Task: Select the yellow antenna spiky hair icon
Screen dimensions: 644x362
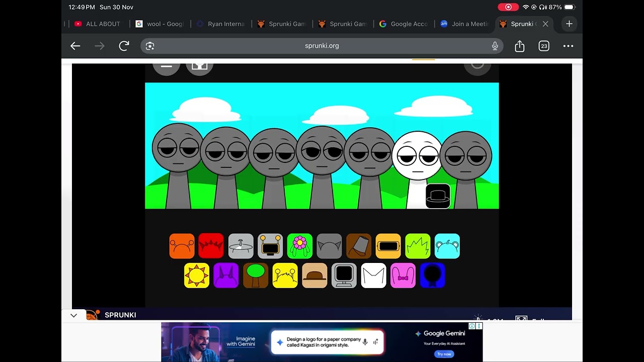Action: pos(285,276)
